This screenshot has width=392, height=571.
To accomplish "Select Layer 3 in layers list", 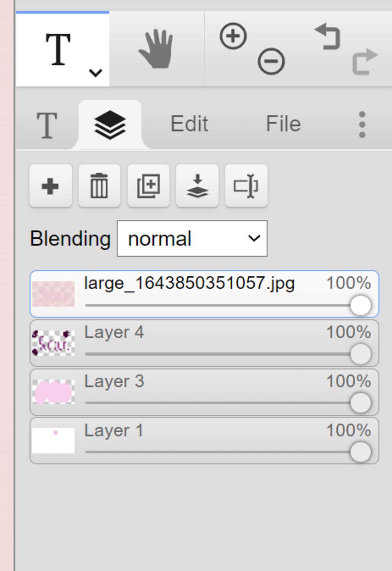I will point(204,392).
